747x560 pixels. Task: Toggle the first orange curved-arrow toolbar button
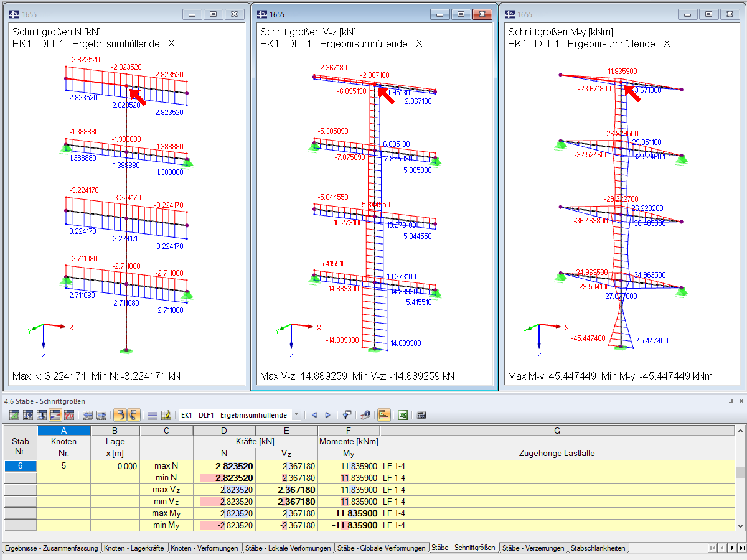coord(121,414)
